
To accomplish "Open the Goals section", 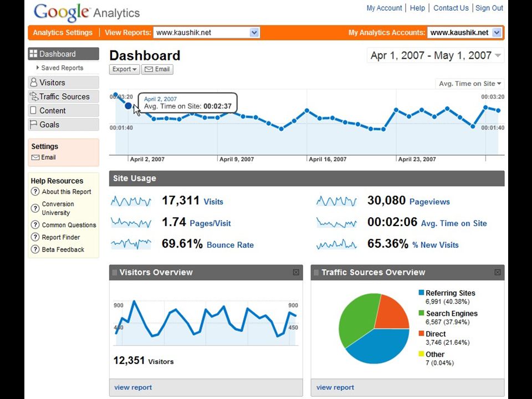I will [63, 125].
